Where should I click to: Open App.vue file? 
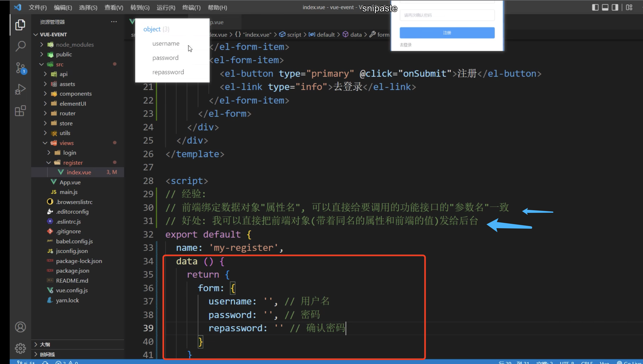pos(77,182)
